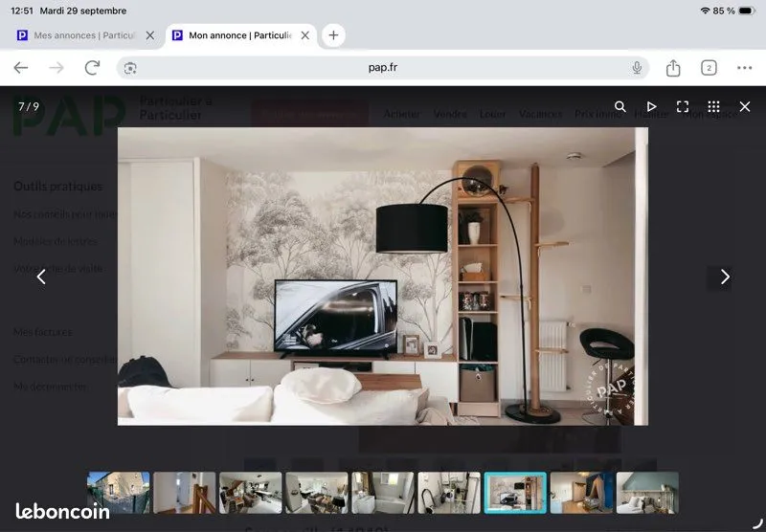This screenshot has width=766, height=532.
Task: Select the highlighted TV living room thumbnail
Action: click(x=515, y=493)
